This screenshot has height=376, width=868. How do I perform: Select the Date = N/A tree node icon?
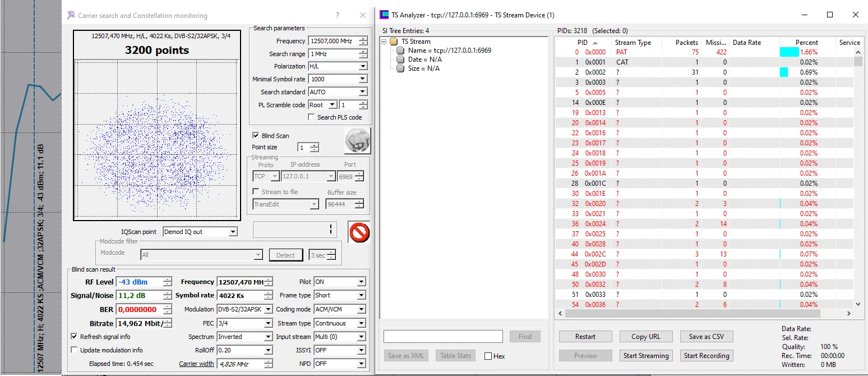(x=400, y=59)
